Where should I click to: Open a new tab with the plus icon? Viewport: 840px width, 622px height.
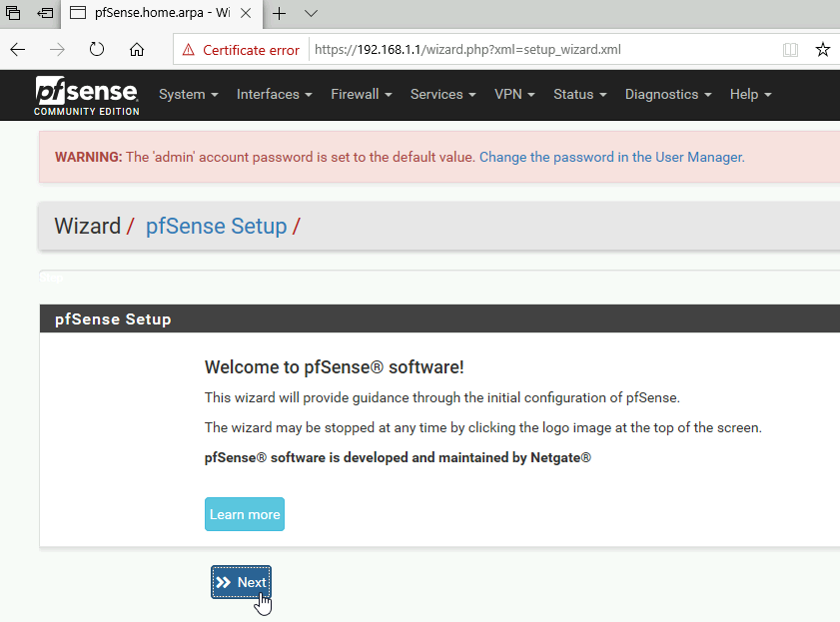(279, 13)
